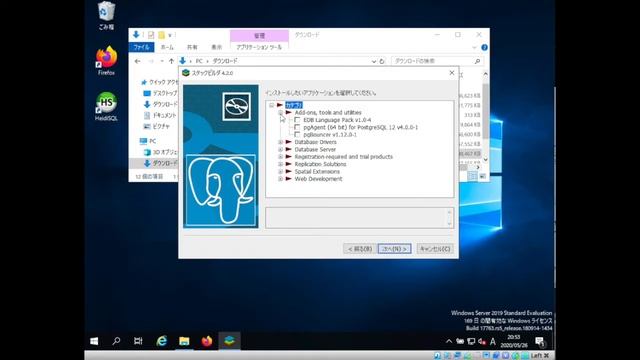Select Web Development category label

(x=318, y=179)
